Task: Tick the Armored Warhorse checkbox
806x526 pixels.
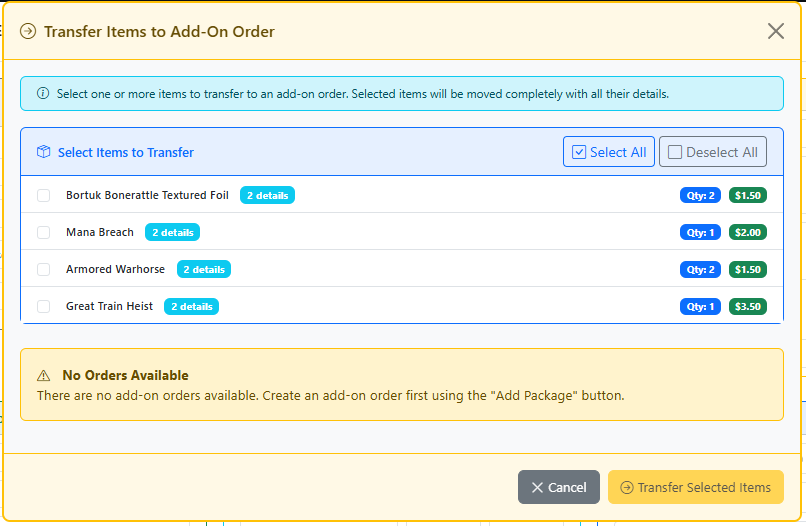Action: (x=44, y=269)
